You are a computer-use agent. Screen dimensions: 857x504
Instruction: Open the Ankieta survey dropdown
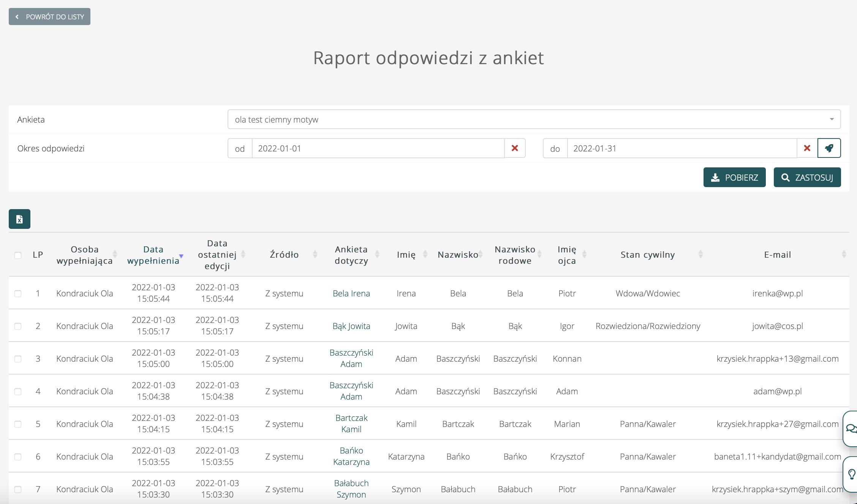tap(534, 120)
